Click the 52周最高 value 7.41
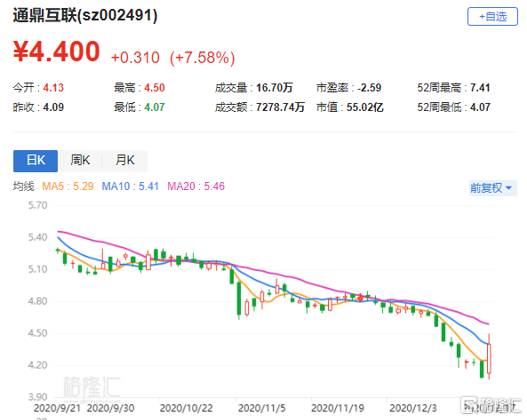527x420 pixels. click(x=480, y=88)
